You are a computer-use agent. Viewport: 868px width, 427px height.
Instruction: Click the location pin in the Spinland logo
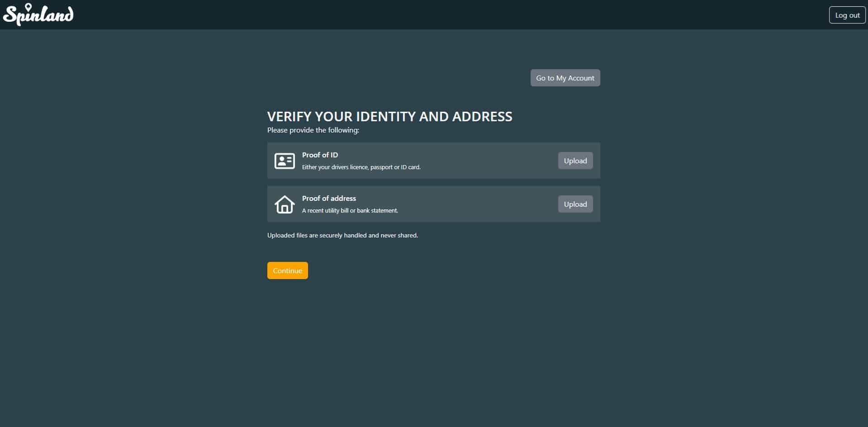coord(28,8)
